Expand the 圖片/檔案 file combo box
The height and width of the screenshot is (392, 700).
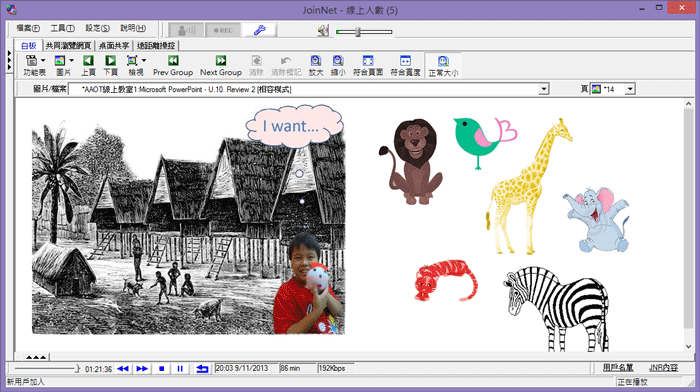point(543,89)
